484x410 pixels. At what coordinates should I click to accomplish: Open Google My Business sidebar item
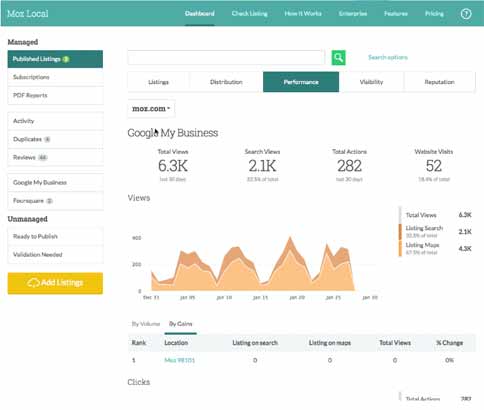(x=55, y=182)
